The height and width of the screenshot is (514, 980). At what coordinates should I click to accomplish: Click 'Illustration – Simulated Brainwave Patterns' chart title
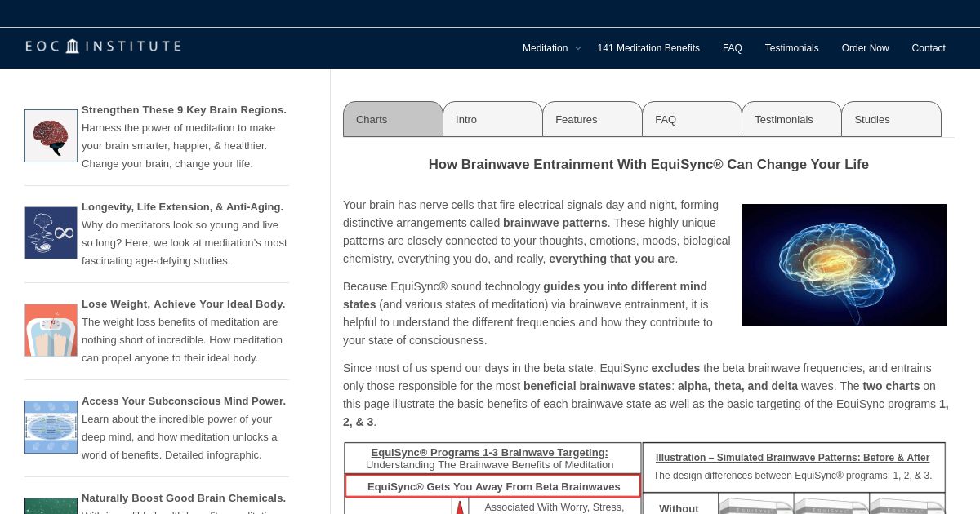coord(792,458)
